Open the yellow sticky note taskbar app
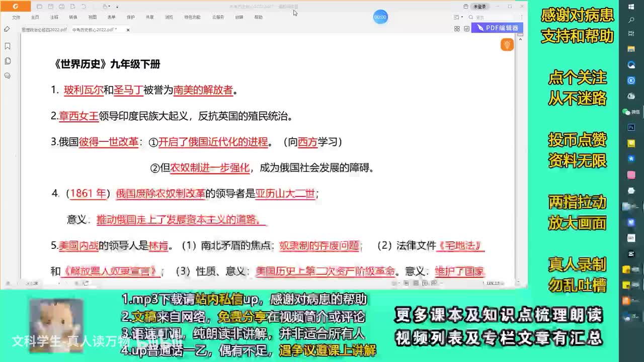The width and height of the screenshot is (644, 362). click(x=631, y=143)
